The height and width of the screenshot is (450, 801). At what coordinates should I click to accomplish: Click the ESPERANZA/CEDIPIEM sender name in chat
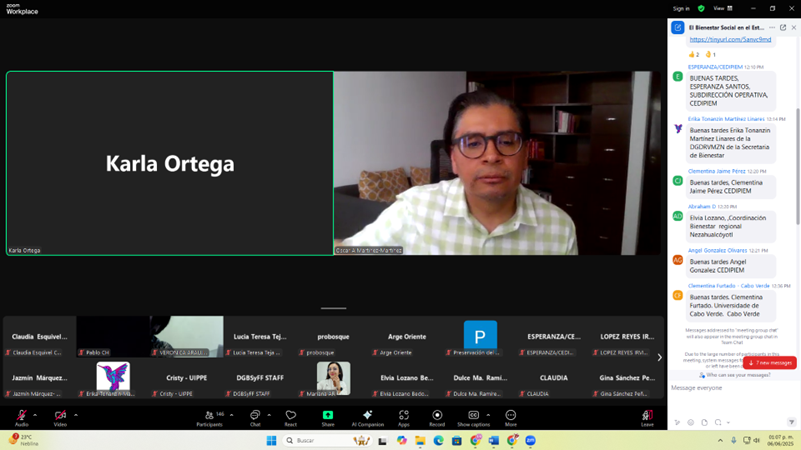tap(715, 67)
